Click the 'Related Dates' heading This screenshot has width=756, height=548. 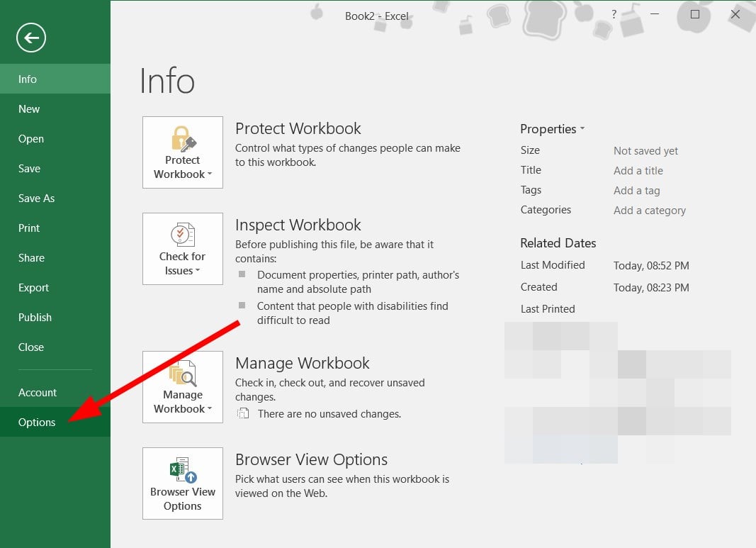point(558,243)
